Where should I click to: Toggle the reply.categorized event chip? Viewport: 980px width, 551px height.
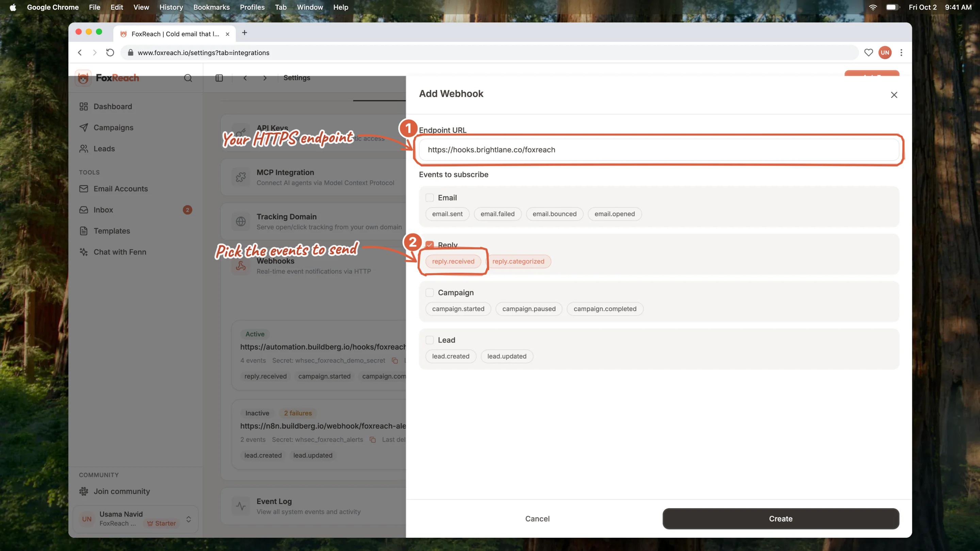pos(518,261)
